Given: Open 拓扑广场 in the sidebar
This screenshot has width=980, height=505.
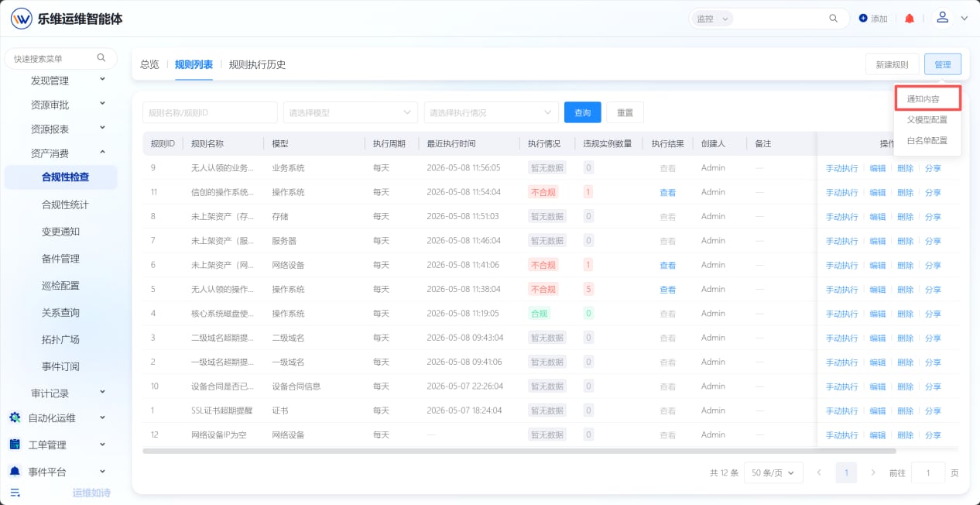Looking at the screenshot, I should (60, 339).
